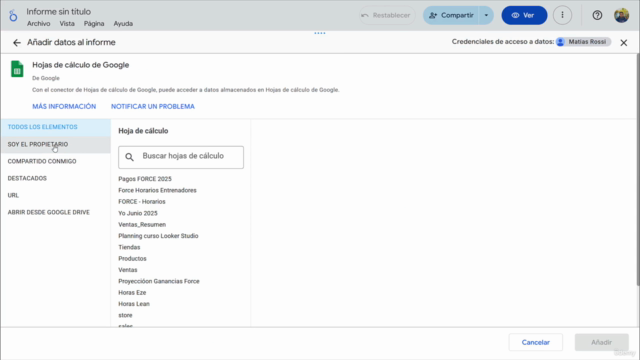Select the URL tab
Image resolution: width=640 pixels, height=360 pixels.
point(56,195)
